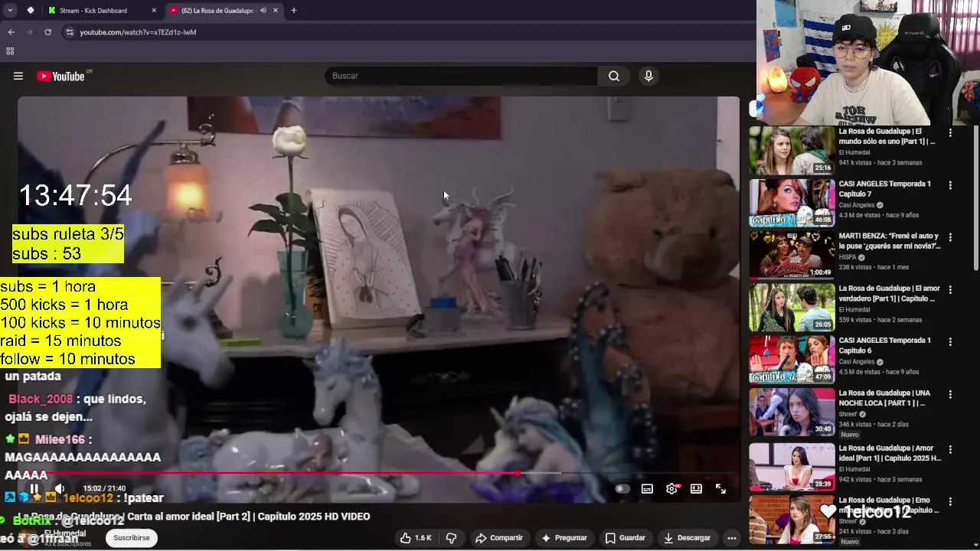Share the video via Compartir
Viewport: 980px width, 551px height.
tap(498, 538)
